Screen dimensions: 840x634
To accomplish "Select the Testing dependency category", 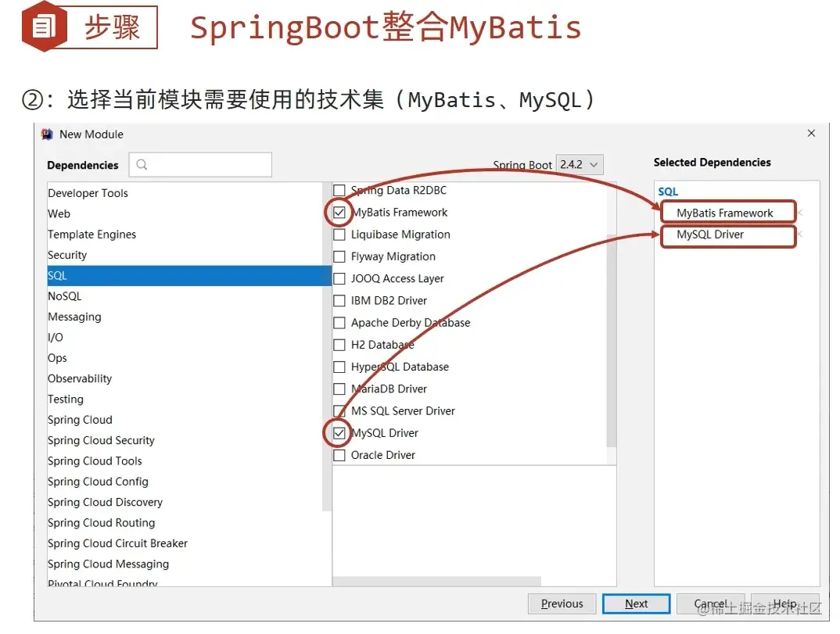I will click(65, 399).
